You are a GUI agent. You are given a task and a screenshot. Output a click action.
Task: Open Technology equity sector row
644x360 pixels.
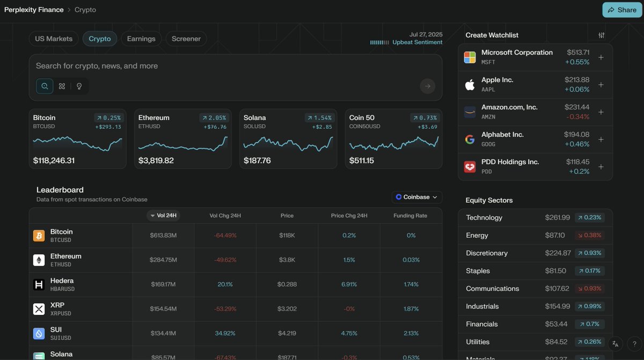point(536,218)
